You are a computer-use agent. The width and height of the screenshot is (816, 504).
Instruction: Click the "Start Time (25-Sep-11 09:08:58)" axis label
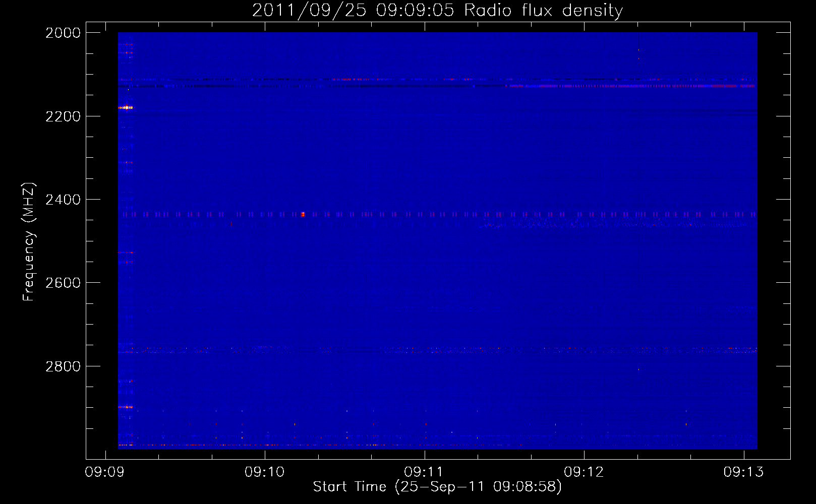point(437,487)
